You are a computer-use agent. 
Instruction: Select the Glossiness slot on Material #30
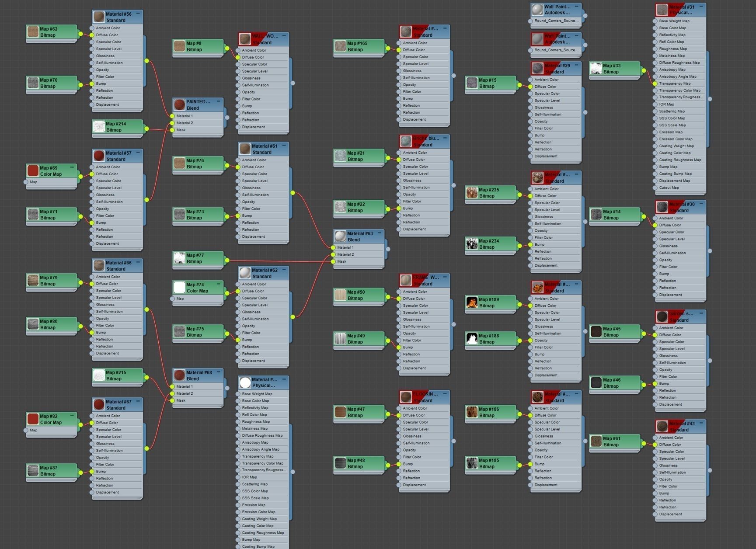coord(680,246)
